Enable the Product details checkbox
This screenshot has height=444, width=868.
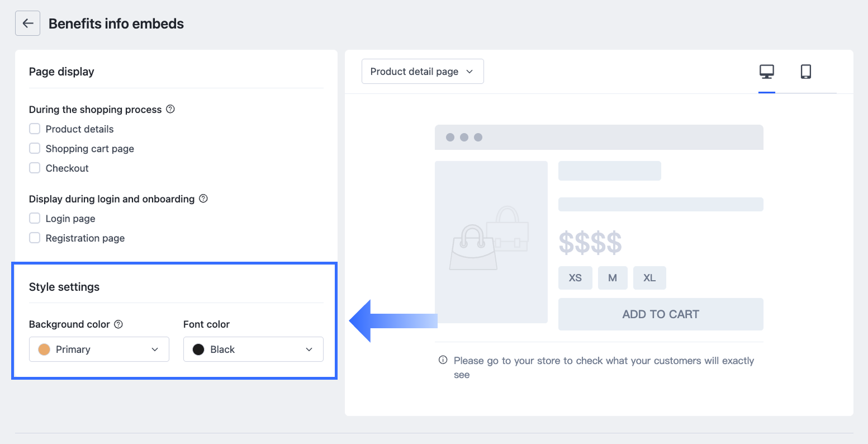tap(35, 129)
